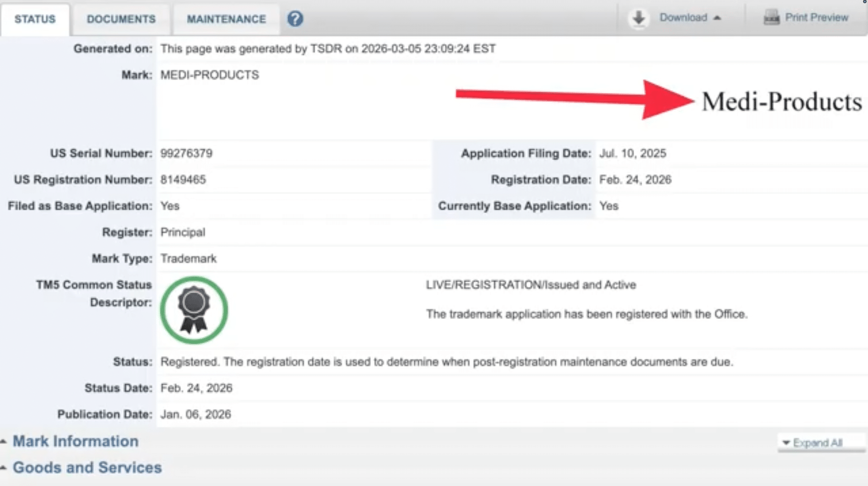Open the DOCUMENTS tab
Image resolution: width=868 pixels, height=486 pixels.
pyautogui.click(x=121, y=19)
